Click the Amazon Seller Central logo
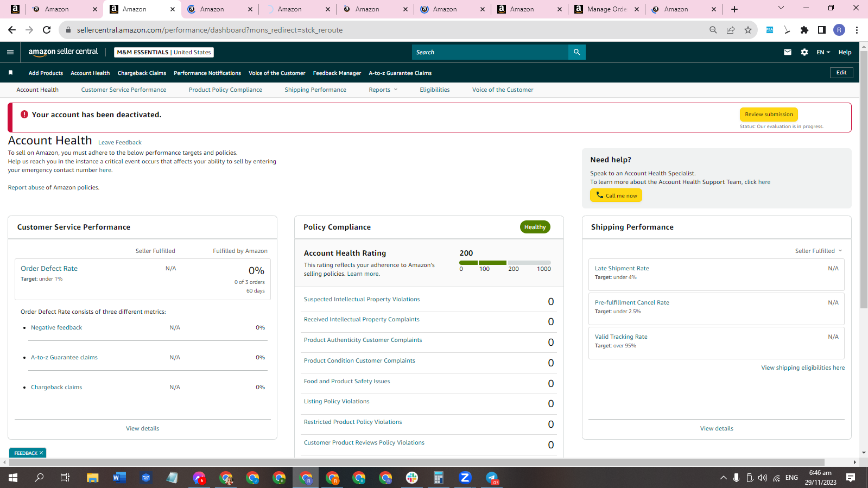 click(x=63, y=52)
